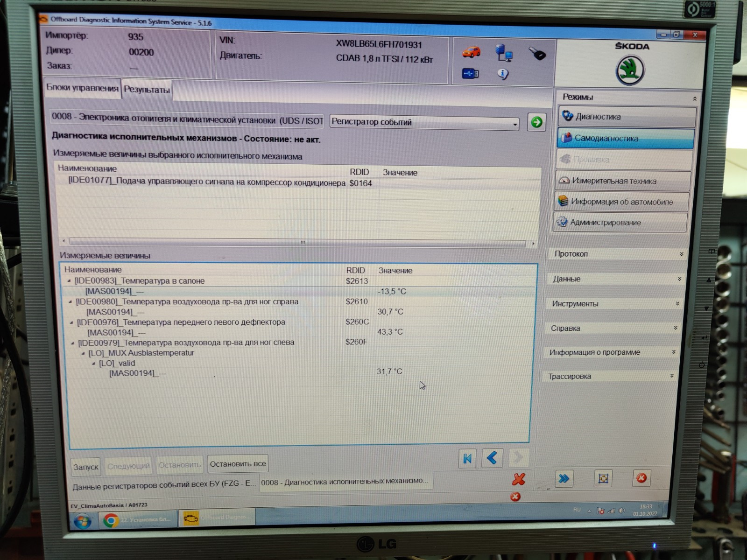Open the blue info bubble icon

(x=502, y=74)
